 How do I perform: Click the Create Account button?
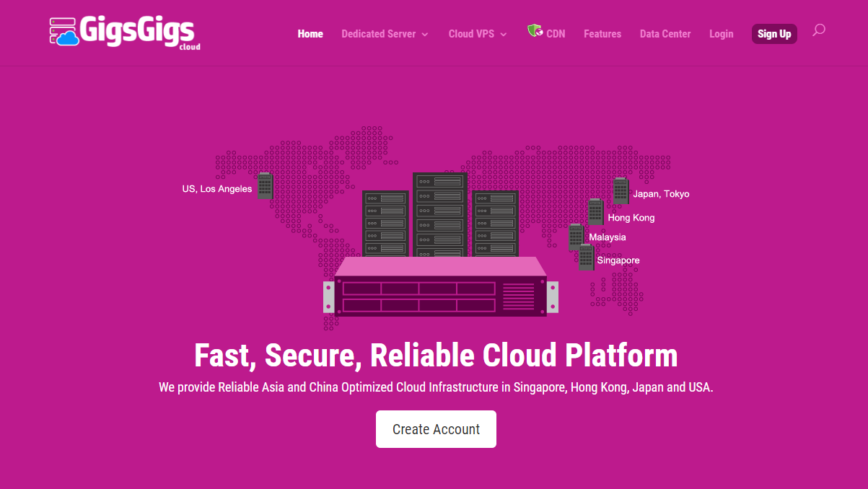436,429
